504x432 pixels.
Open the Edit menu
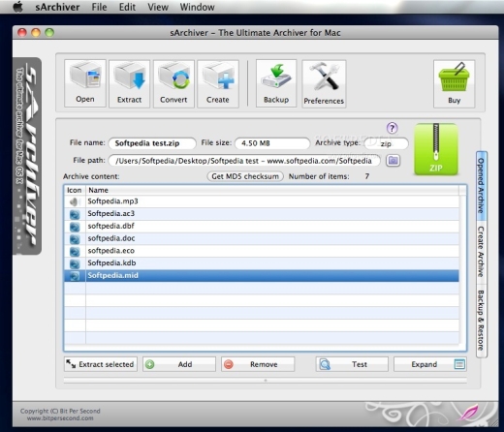point(127,7)
